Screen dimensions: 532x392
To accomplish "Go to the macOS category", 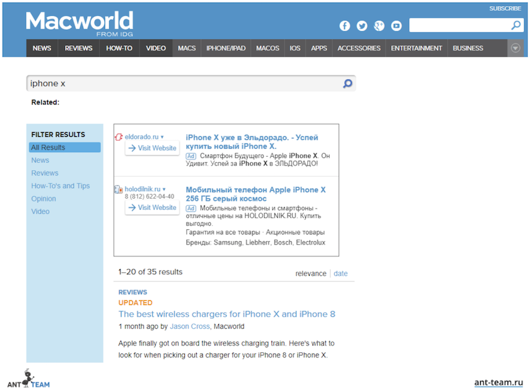I will (x=268, y=48).
